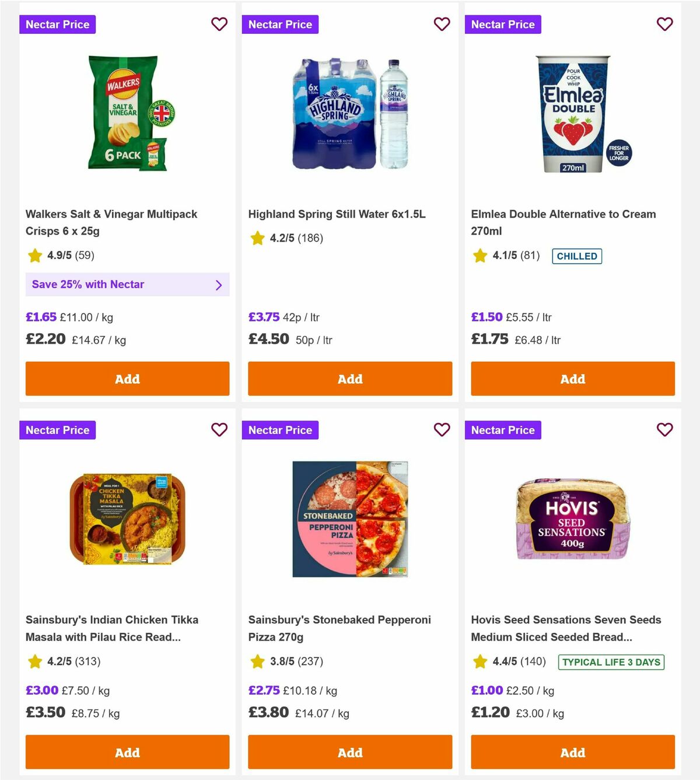Add the Stonebaked Pepperoni Pizza to basket
This screenshot has width=700, height=780.
click(x=349, y=753)
